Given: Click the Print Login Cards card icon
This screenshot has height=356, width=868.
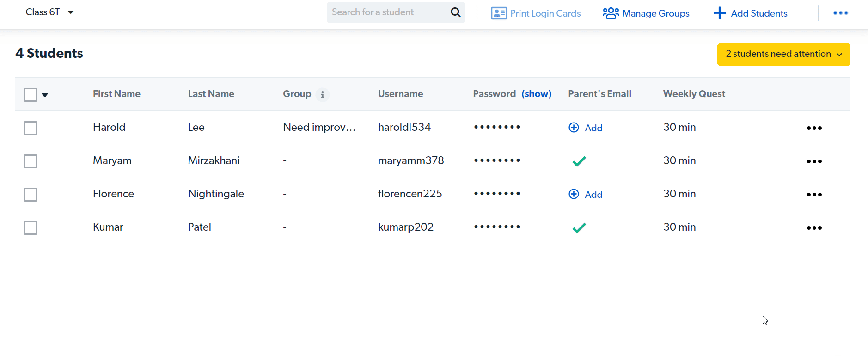Looking at the screenshot, I should pos(499,13).
